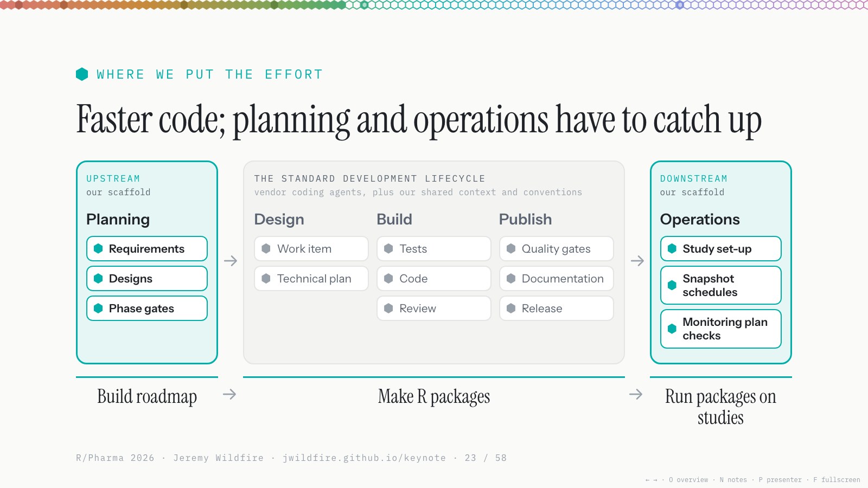This screenshot has height=488, width=868.
Task: Select the Technical plan card label
Action: point(314,278)
